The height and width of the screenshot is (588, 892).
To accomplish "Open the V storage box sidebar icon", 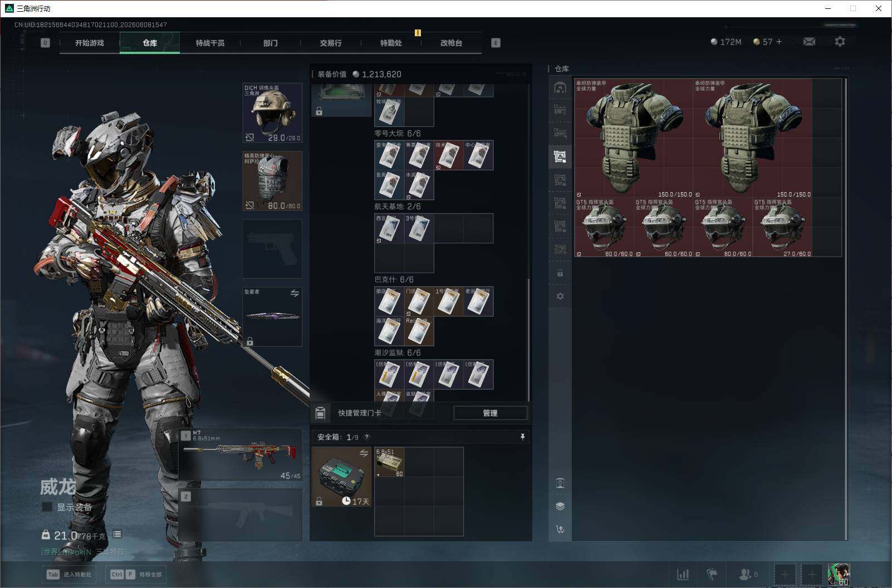I will click(560, 249).
